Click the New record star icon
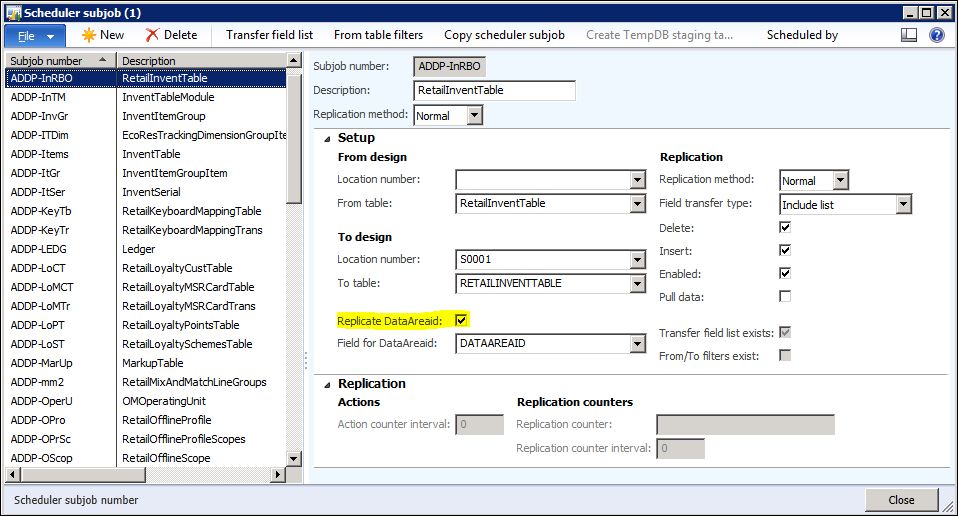 coord(88,35)
